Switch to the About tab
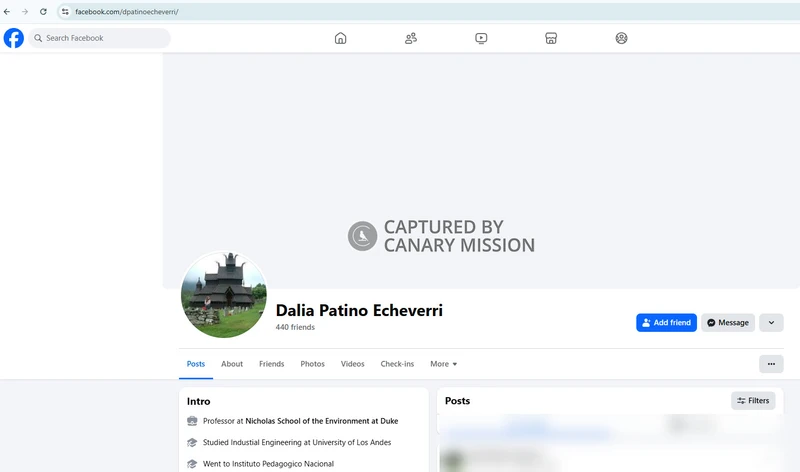Viewport: 800px width, 472px height. point(232,364)
